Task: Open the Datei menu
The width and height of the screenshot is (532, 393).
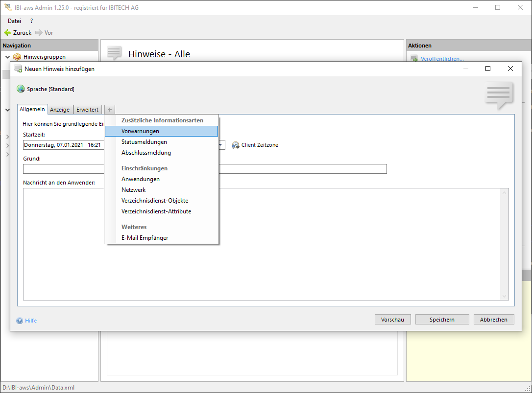Action: pos(15,21)
